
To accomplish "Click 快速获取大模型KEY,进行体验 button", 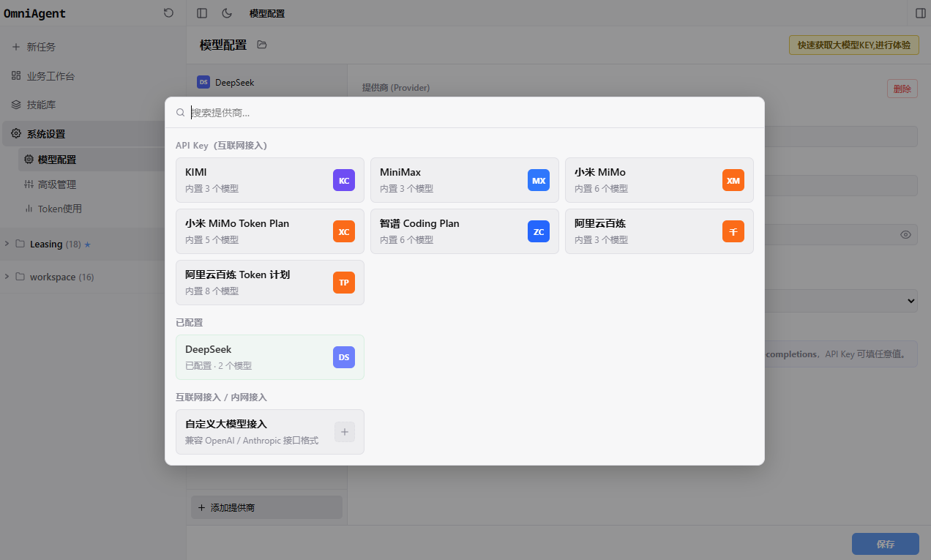I will [x=853, y=45].
